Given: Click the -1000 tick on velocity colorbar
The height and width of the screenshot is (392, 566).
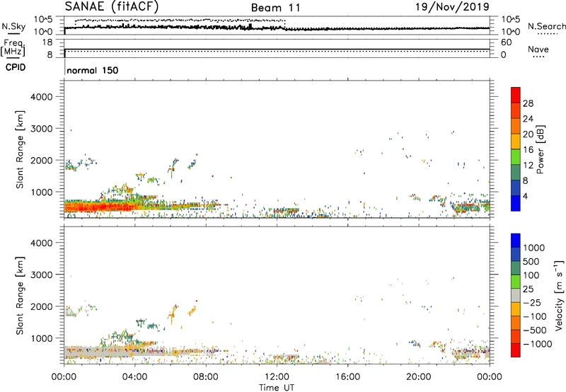Looking at the screenshot, I should [x=538, y=344].
